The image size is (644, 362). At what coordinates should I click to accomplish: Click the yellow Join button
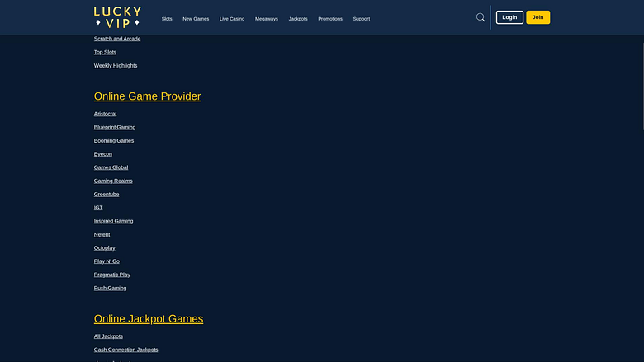(x=537, y=17)
